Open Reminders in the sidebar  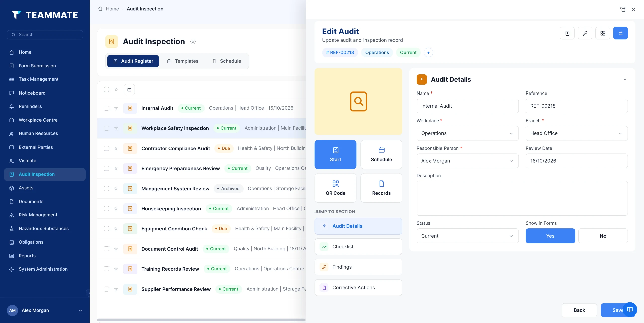click(45, 106)
